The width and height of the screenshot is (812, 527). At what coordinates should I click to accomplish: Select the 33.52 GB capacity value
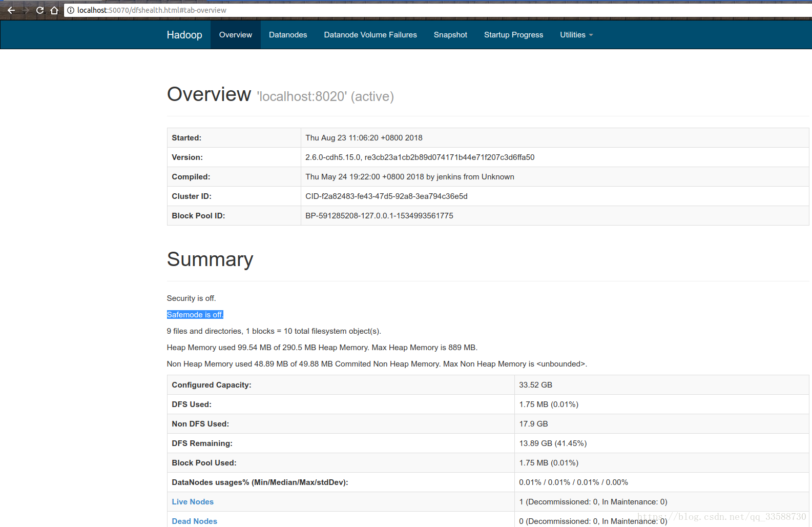(536, 385)
